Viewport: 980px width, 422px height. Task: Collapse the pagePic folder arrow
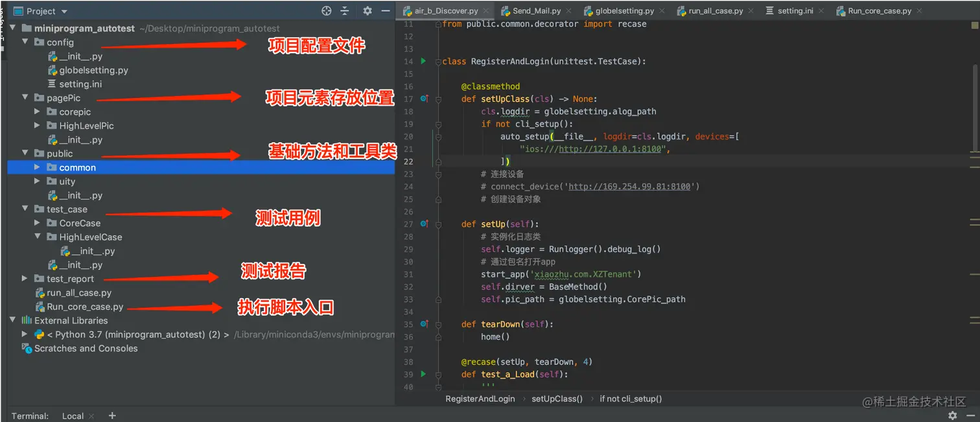25,98
